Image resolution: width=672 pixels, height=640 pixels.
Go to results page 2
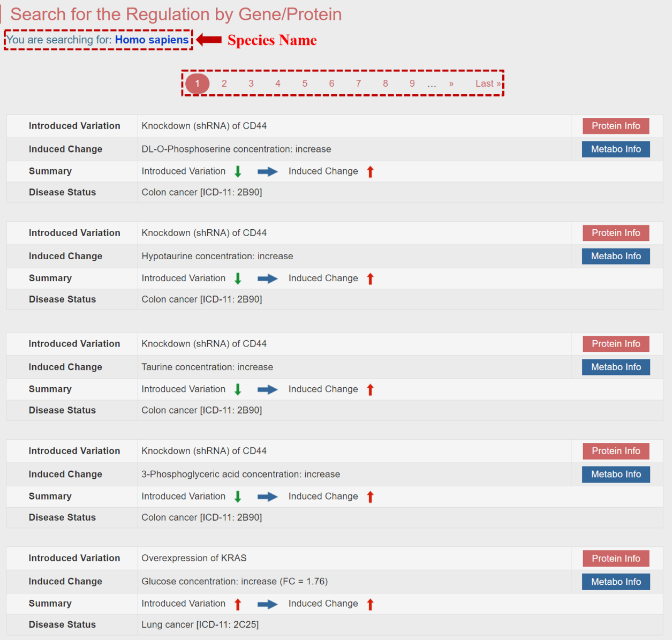point(224,84)
